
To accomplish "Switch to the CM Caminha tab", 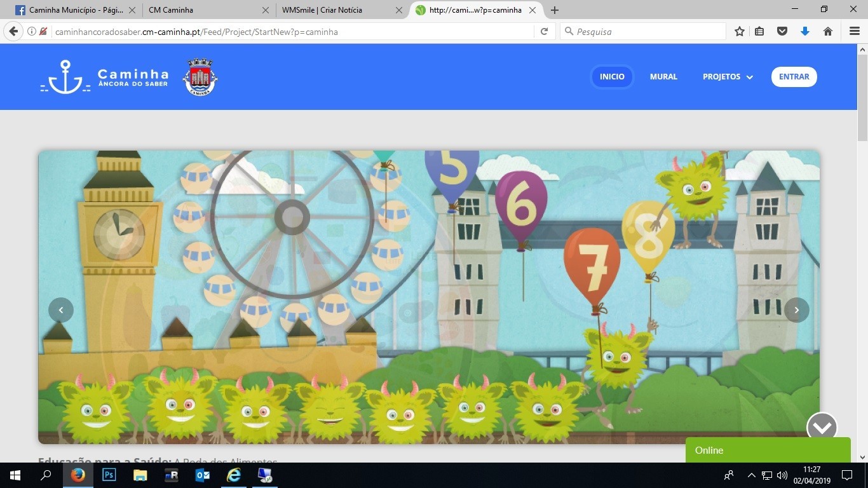I will point(203,10).
